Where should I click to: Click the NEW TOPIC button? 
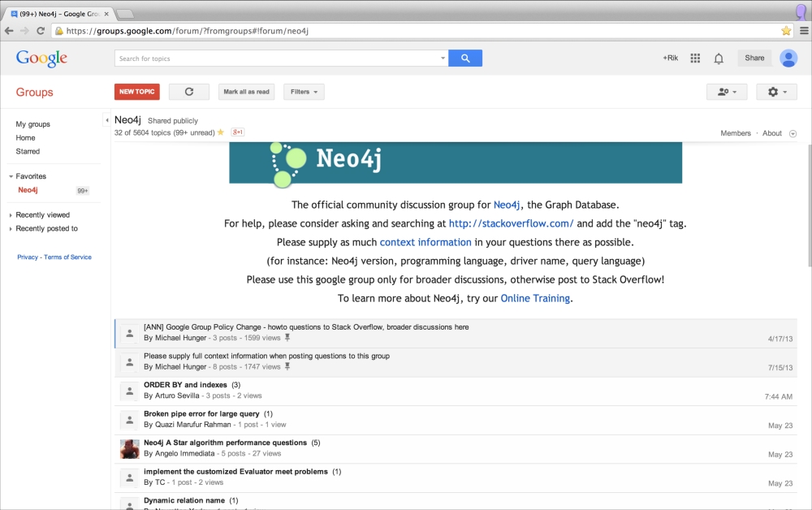[136, 92]
